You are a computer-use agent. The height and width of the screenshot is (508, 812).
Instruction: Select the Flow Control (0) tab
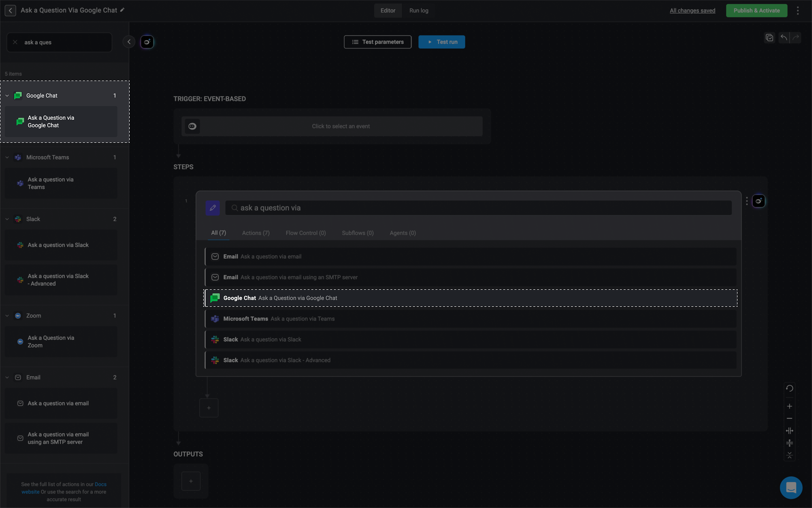(x=306, y=233)
